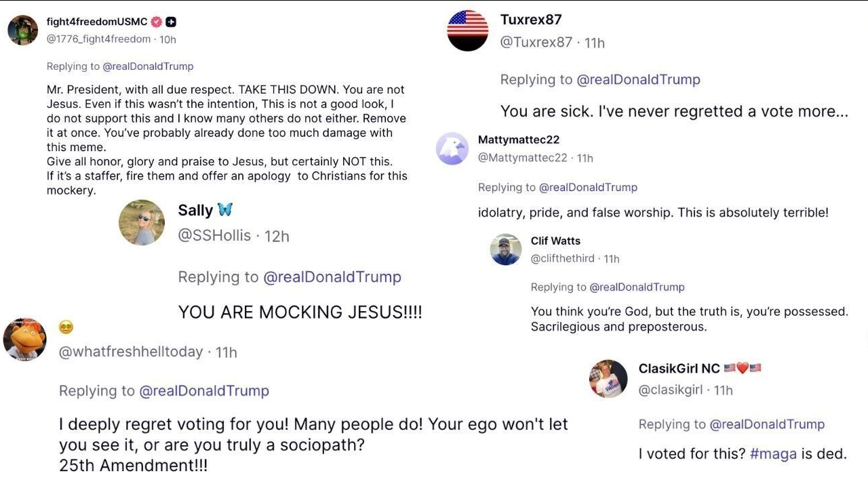Open the @clifthethird handle
The width and height of the screenshot is (868, 488).
pos(562,258)
